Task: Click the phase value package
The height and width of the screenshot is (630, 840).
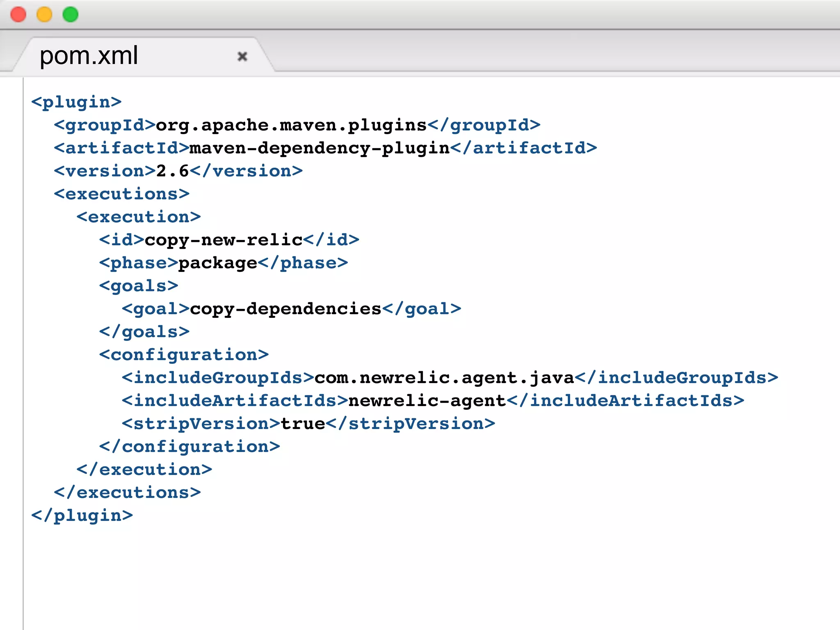Action: (x=218, y=263)
